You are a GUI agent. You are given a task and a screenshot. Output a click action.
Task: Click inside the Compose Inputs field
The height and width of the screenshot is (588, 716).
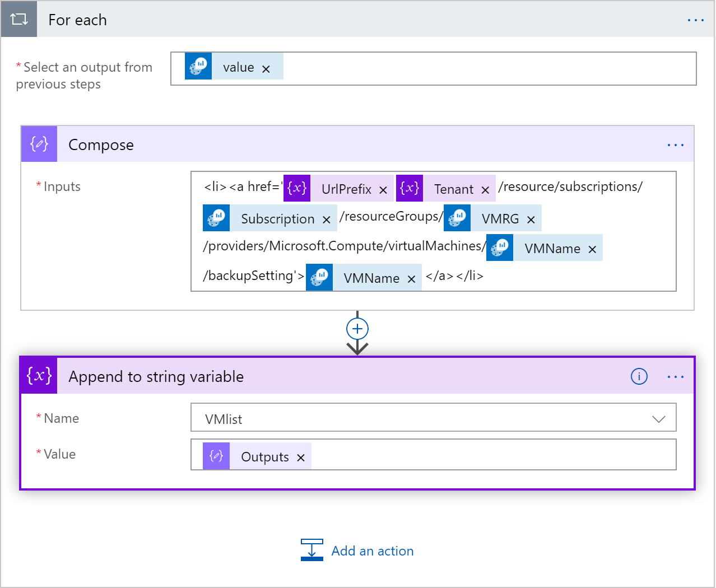pos(560,276)
